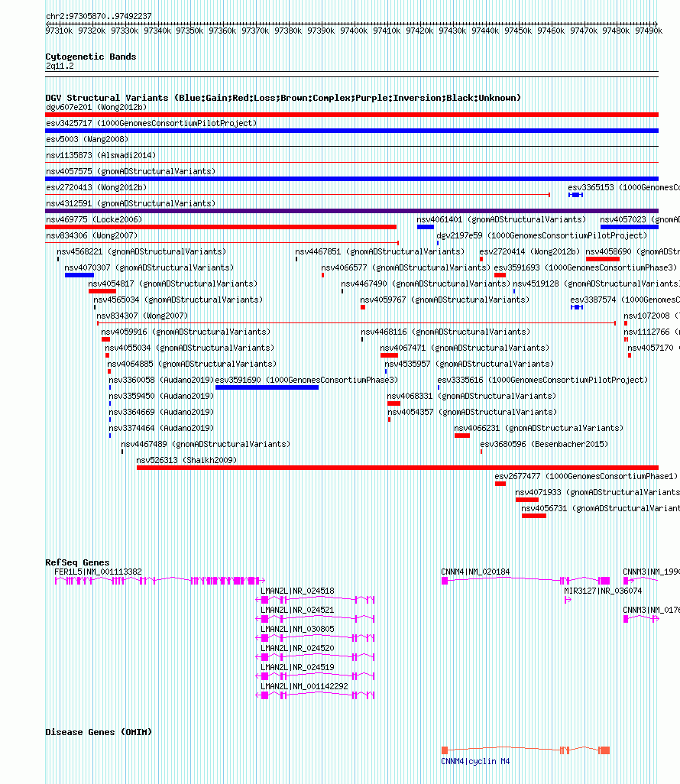Screen dimensions: 680x784
Task: Open the MIR3127 NR_036074 gene
Action: [x=568, y=599]
